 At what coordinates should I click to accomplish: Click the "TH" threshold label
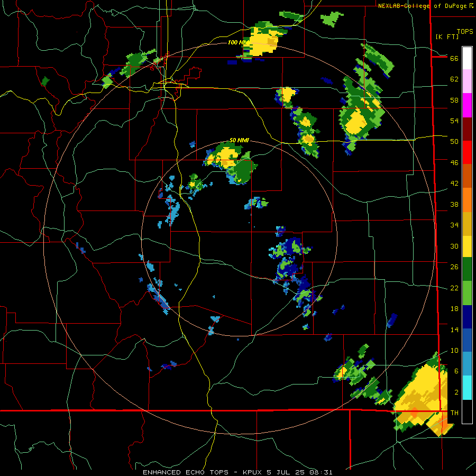pos(454,413)
